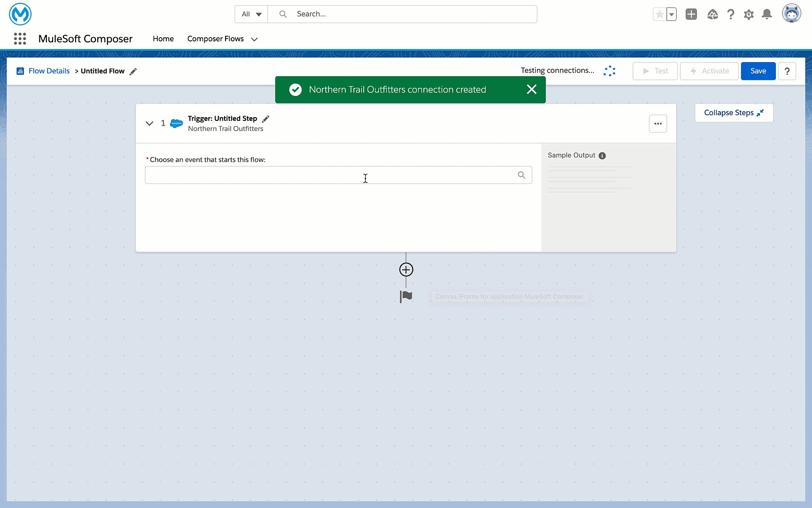Click the Flow Details chart icon
812x508 pixels.
pos(20,71)
